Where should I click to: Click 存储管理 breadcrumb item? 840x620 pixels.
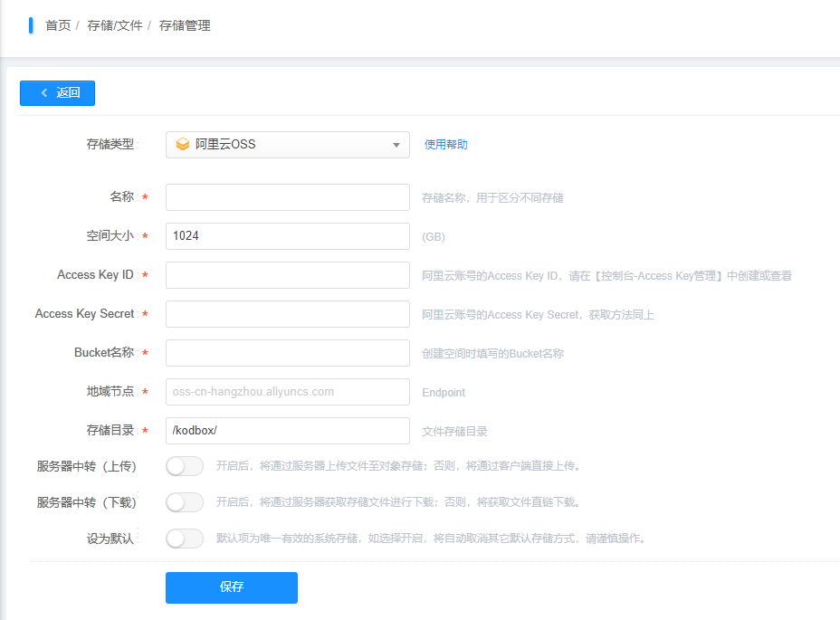click(185, 25)
